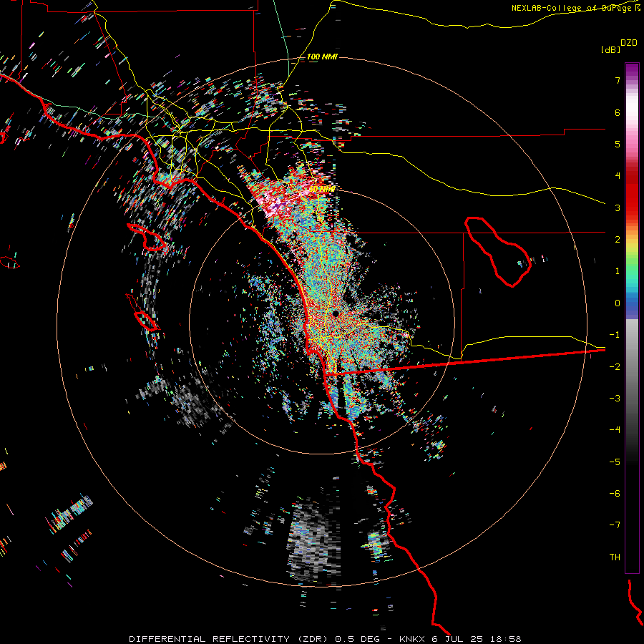Click the -5 value on the legend

tap(615, 462)
